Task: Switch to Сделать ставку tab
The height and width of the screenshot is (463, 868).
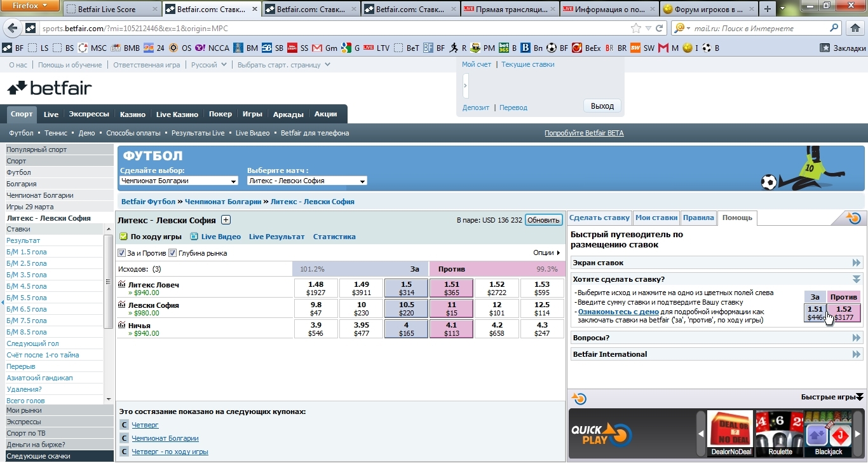Action: 599,218
